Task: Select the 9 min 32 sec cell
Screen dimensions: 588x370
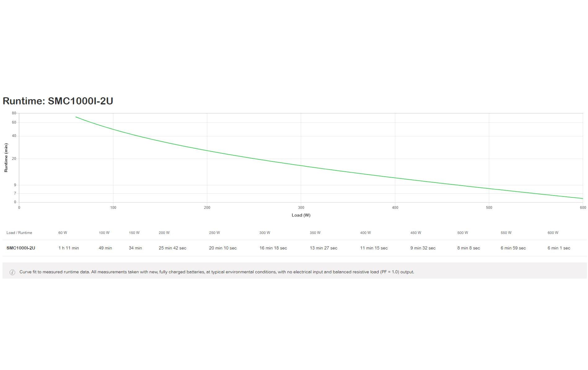Action: (x=423, y=248)
